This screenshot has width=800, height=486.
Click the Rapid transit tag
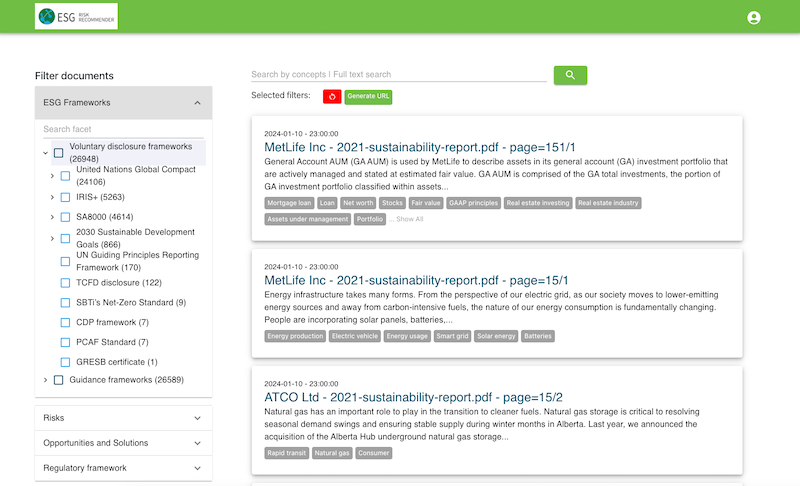[x=286, y=453]
